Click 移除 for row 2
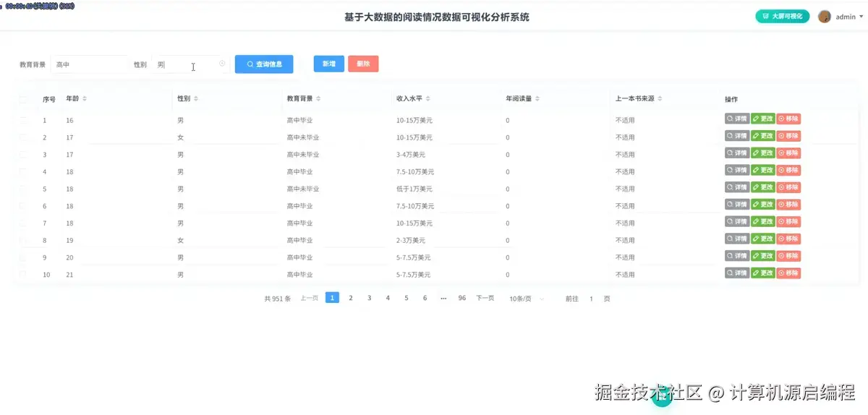Screen dimensions: 868x415 [788, 136]
